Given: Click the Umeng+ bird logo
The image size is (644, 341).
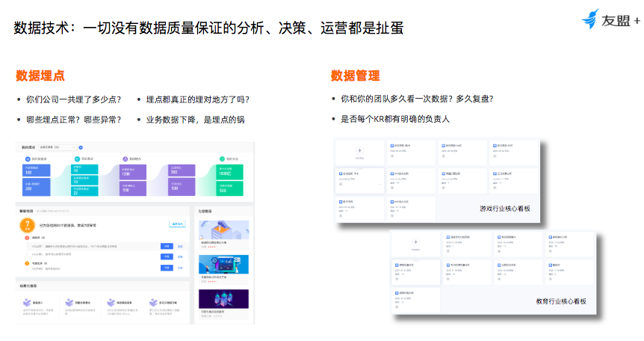Looking at the screenshot, I should pyautogui.click(x=591, y=19).
